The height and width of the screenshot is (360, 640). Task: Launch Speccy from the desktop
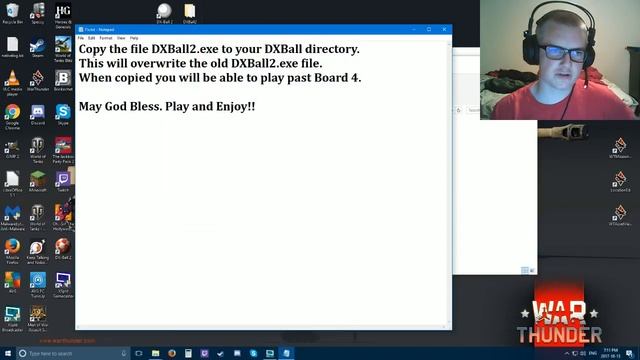point(38,13)
